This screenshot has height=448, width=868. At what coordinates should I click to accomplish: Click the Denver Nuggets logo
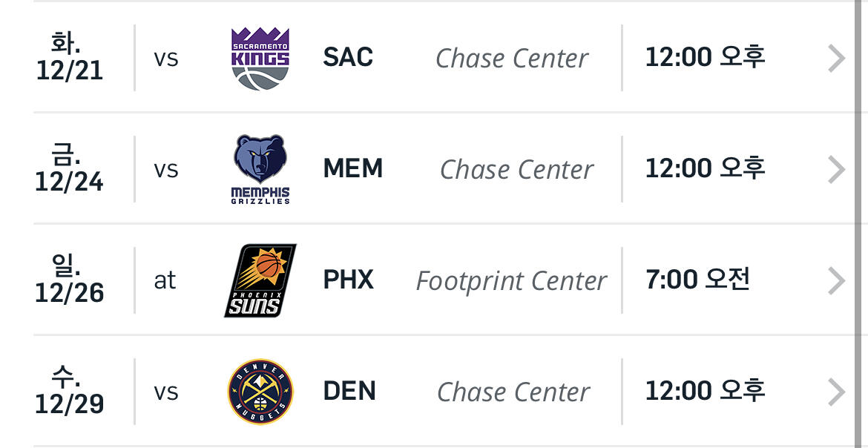click(260, 392)
